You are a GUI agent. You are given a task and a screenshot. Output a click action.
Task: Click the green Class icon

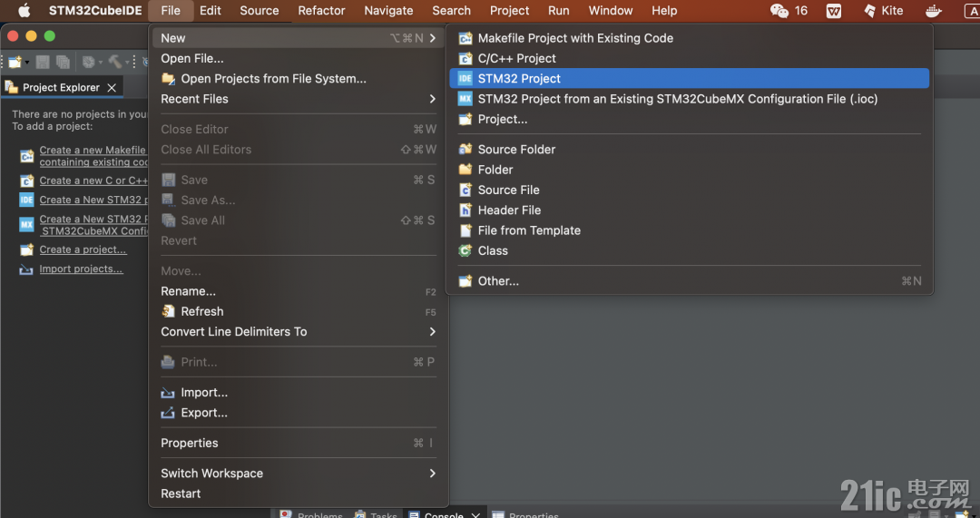click(465, 250)
